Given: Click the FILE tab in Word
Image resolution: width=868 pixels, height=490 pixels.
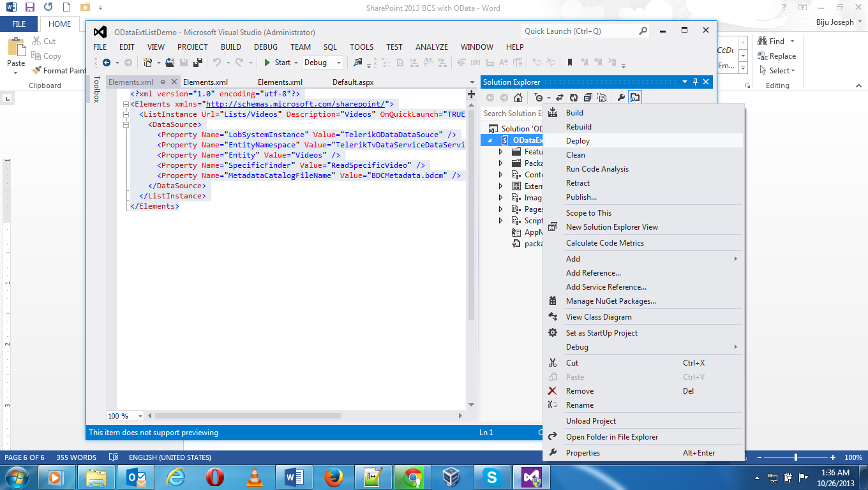Looking at the screenshot, I should coord(19,24).
